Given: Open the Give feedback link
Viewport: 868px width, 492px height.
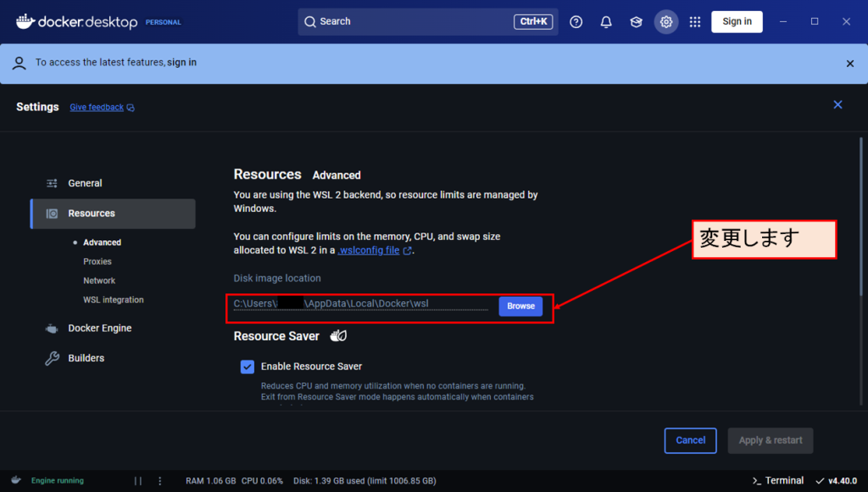Looking at the screenshot, I should point(97,108).
